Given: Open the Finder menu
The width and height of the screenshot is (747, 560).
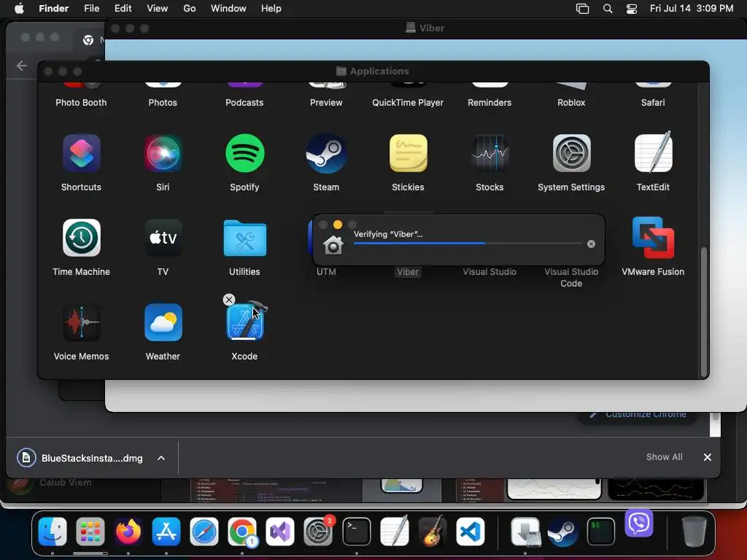Looking at the screenshot, I should pyautogui.click(x=54, y=9).
